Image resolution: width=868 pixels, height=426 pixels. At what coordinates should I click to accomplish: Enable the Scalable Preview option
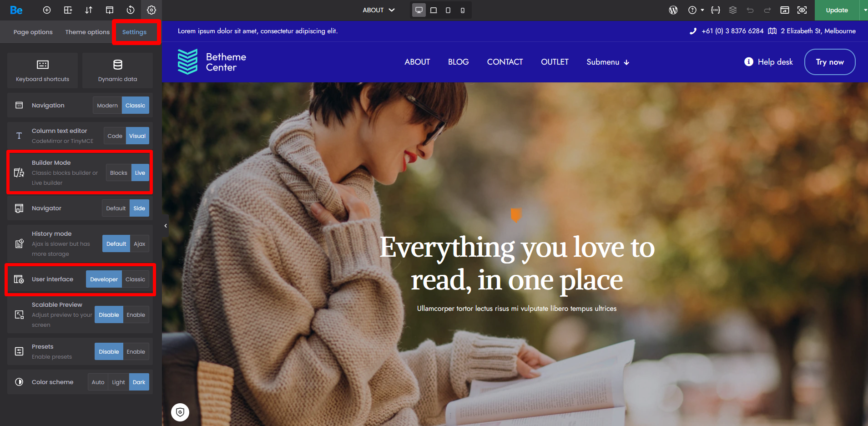[x=136, y=314]
